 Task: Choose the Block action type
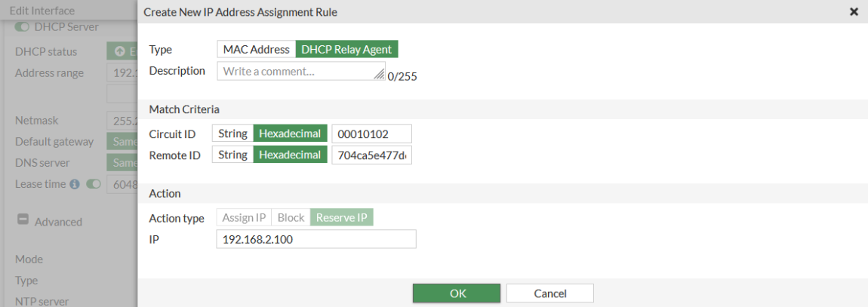[x=291, y=218]
